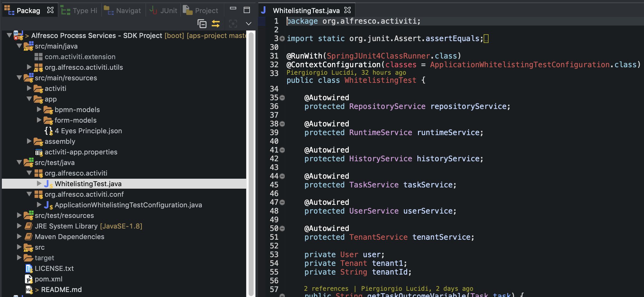Viewport: 644px width, 297px height.
Task: Expand the assembly folder
Action: [x=29, y=141]
